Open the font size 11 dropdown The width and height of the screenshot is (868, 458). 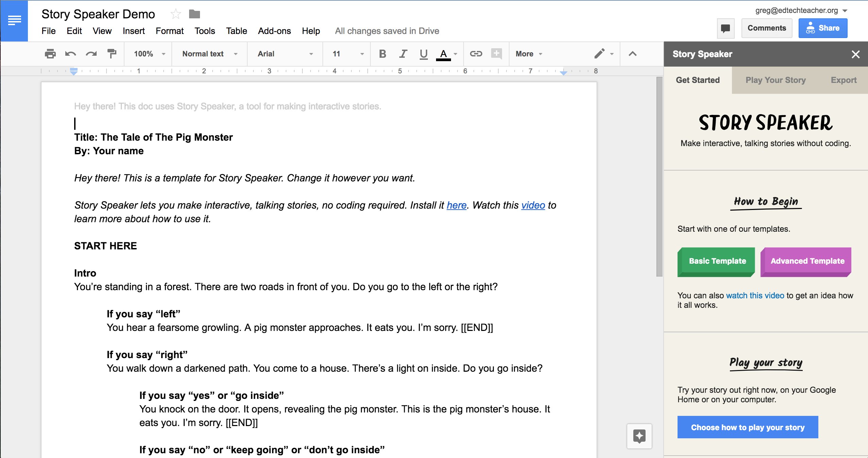[348, 54]
